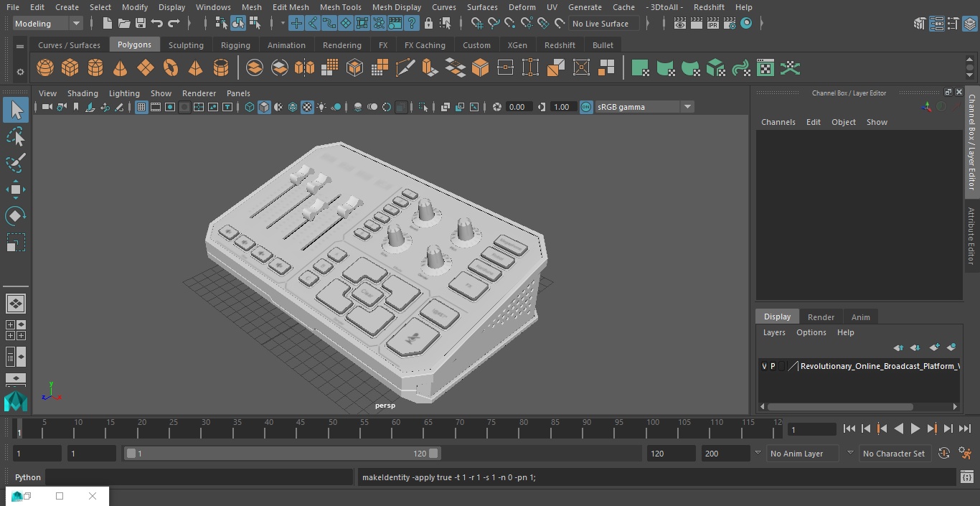
Task: Toggle the grid display in viewport toolbar
Action: click(x=141, y=107)
